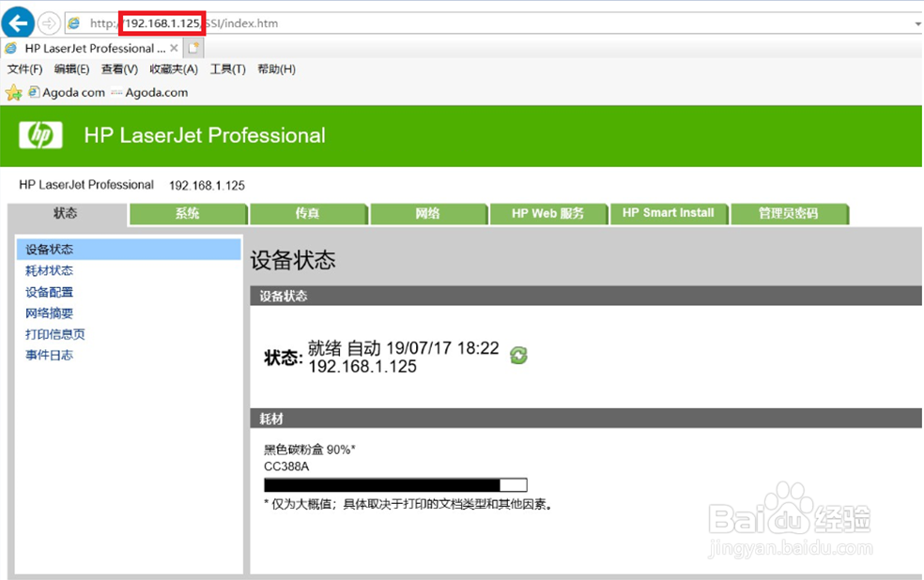The height and width of the screenshot is (580, 924).
Task: Open the HP Smart Install tab
Action: pyautogui.click(x=670, y=214)
